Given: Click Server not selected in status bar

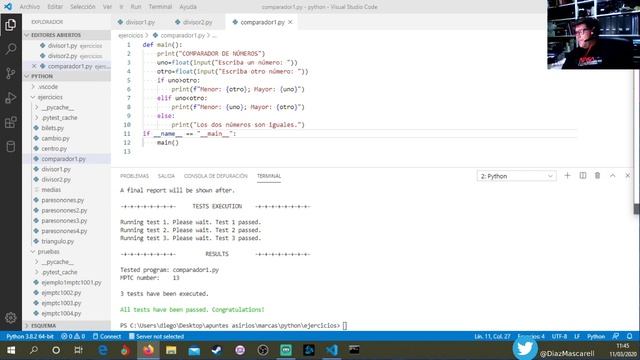Looking at the screenshot, I should pos(156,336).
